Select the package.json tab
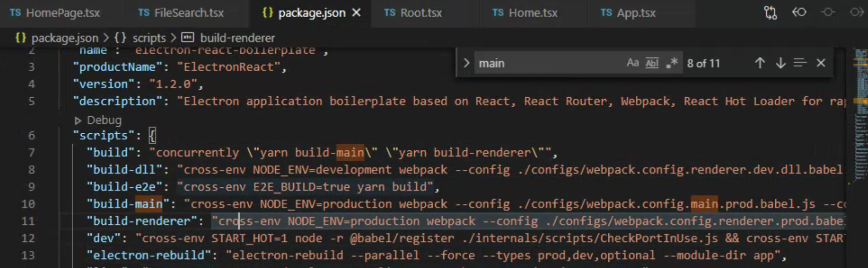The image size is (868, 268). coord(311,13)
